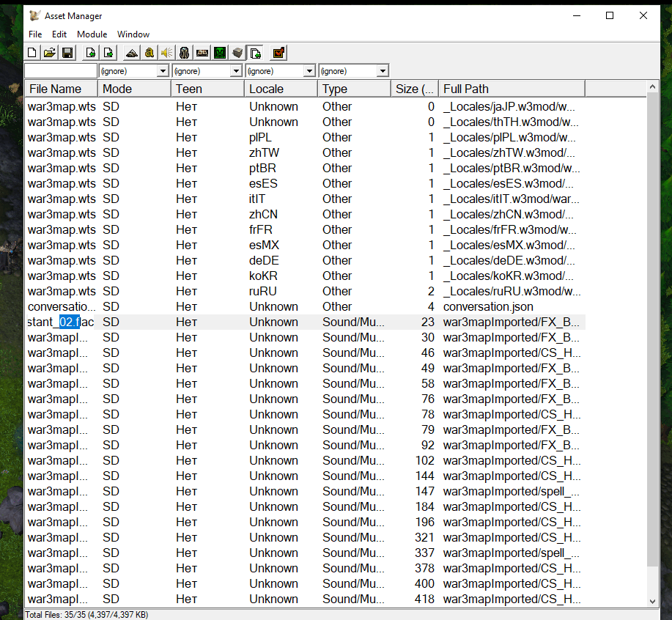Sort by the File Name column header
672x620 pixels.
pos(62,89)
